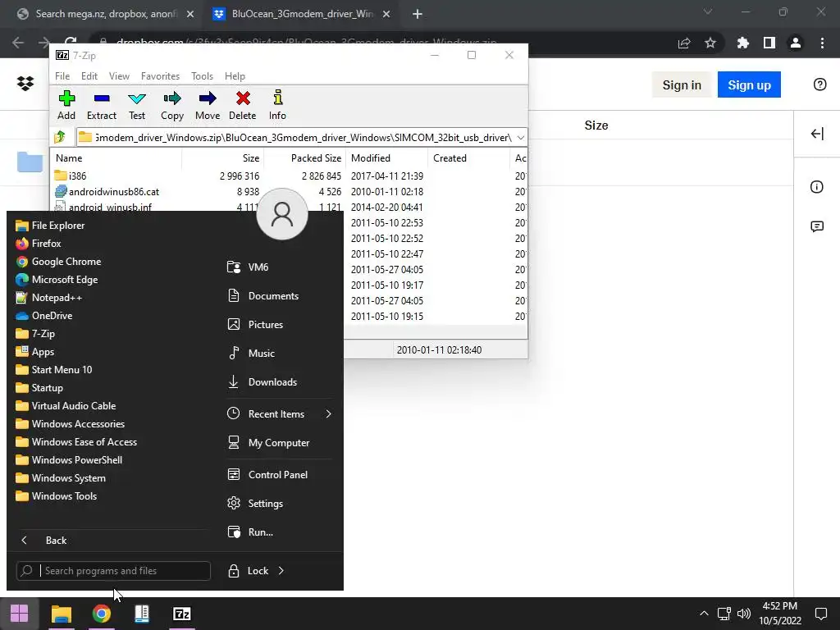
Task: Open the Favorites menu in 7-Zip
Action: click(x=160, y=76)
